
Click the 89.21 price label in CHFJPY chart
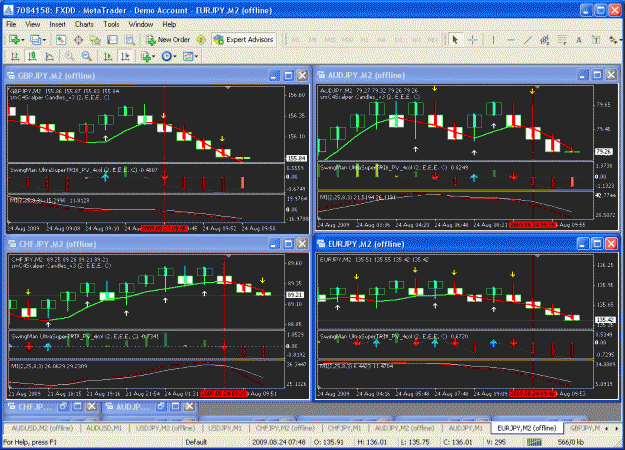click(x=295, y=295)
